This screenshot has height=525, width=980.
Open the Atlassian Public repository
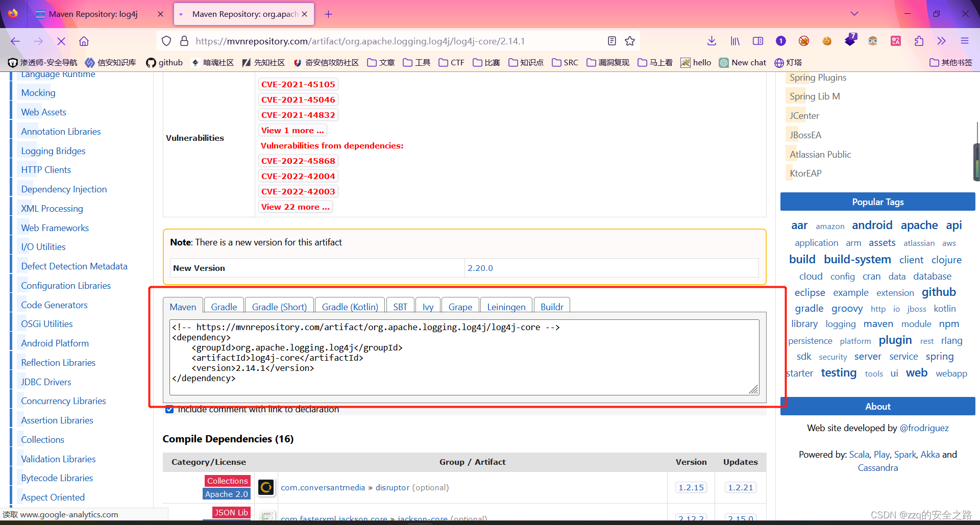coord(820,154)
